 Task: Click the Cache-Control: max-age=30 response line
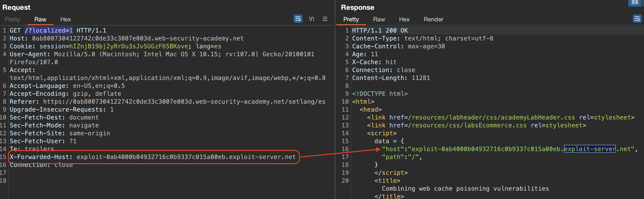tap(398, 46)
